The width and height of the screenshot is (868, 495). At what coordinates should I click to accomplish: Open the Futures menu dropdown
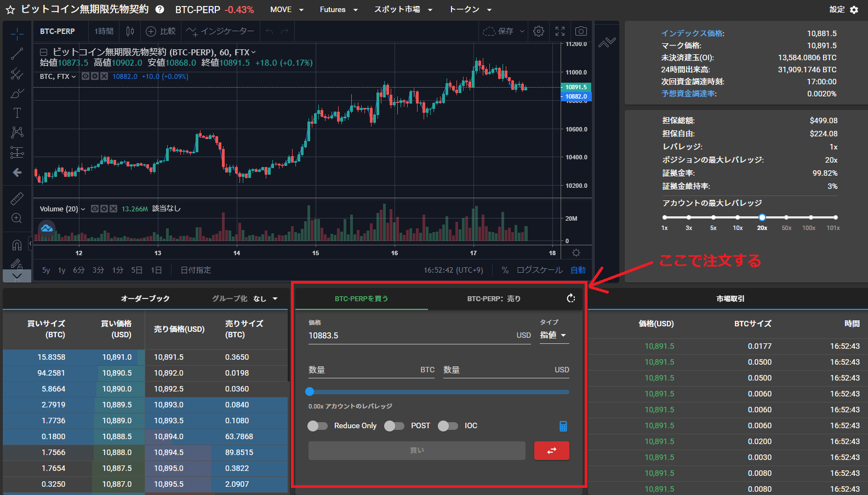tap(339, 10)
